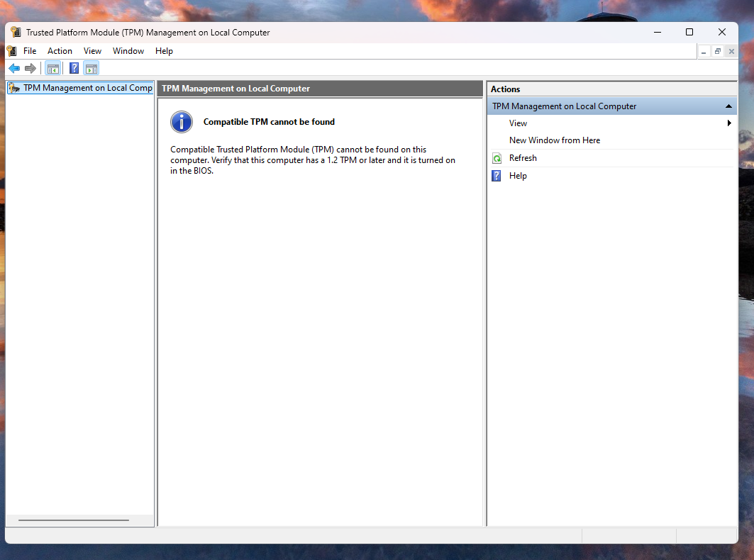Select TPM Management on Local Computer tree node
754x560 pixels.
[x=81, y=88]
